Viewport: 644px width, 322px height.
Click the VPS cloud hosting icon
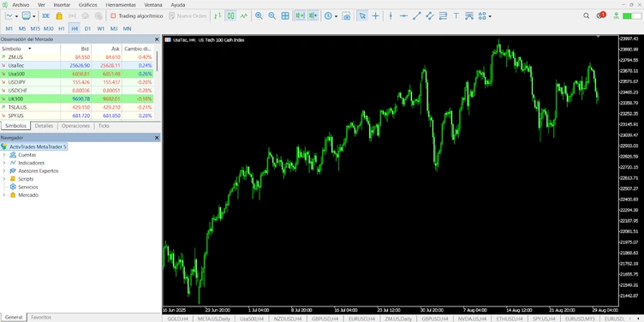pos(86,16)
